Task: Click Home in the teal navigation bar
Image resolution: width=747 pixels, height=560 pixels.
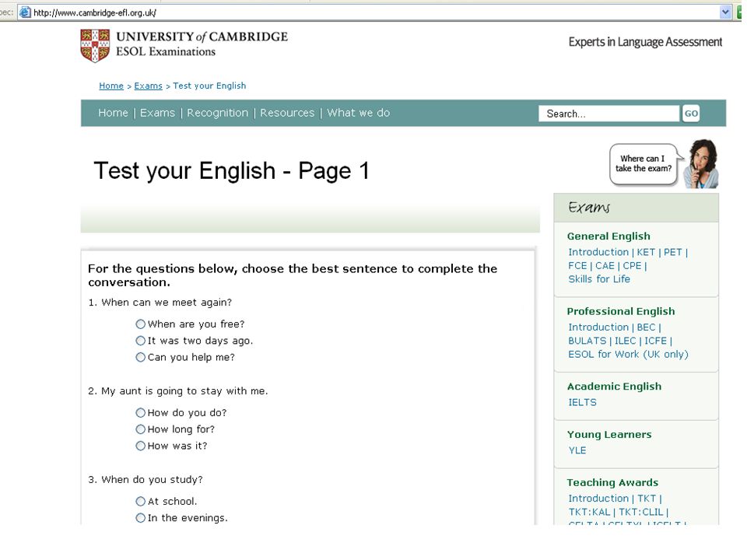Action: [113, 113]
